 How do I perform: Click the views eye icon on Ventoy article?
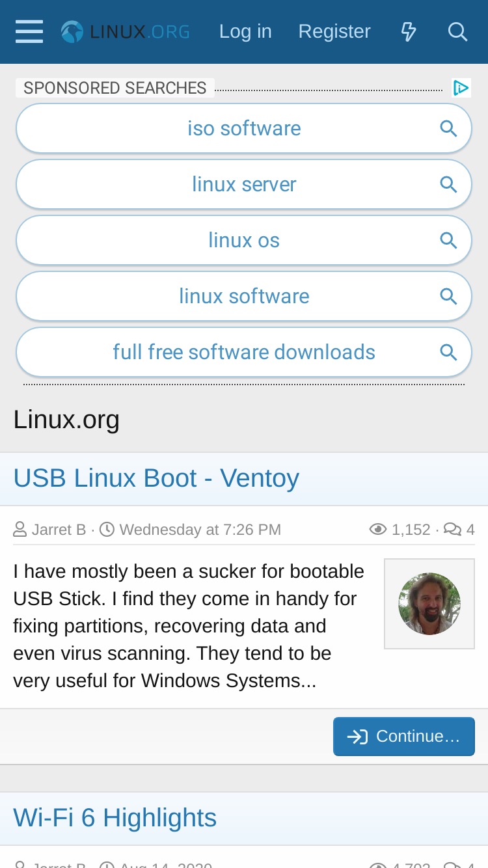tap(378, 530)
